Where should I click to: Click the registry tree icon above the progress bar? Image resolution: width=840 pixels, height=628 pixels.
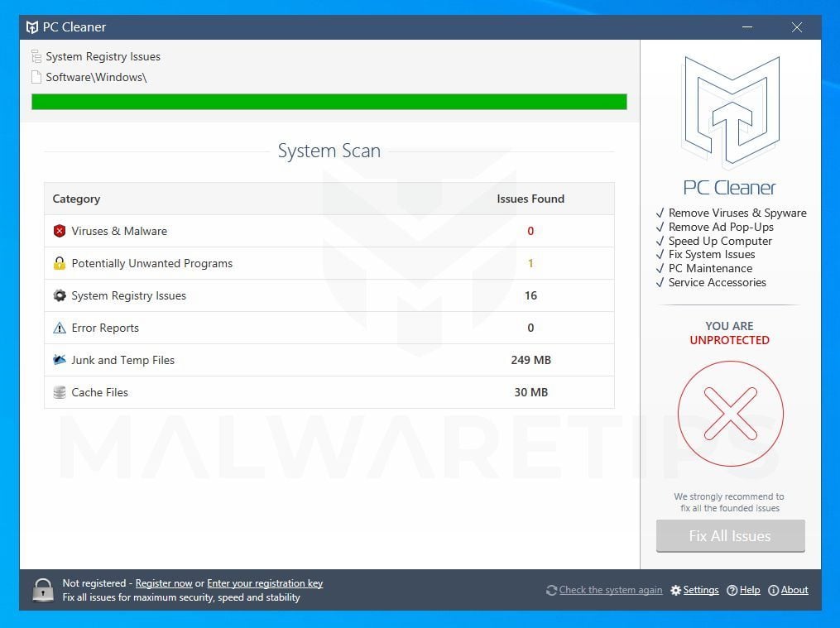tap(36, 56)
